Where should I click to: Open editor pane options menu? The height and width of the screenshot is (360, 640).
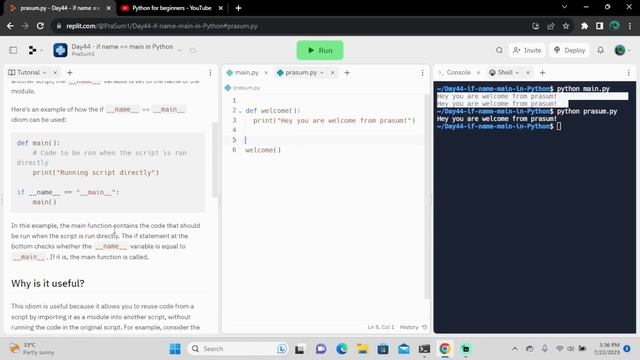[x=422, y=73]
